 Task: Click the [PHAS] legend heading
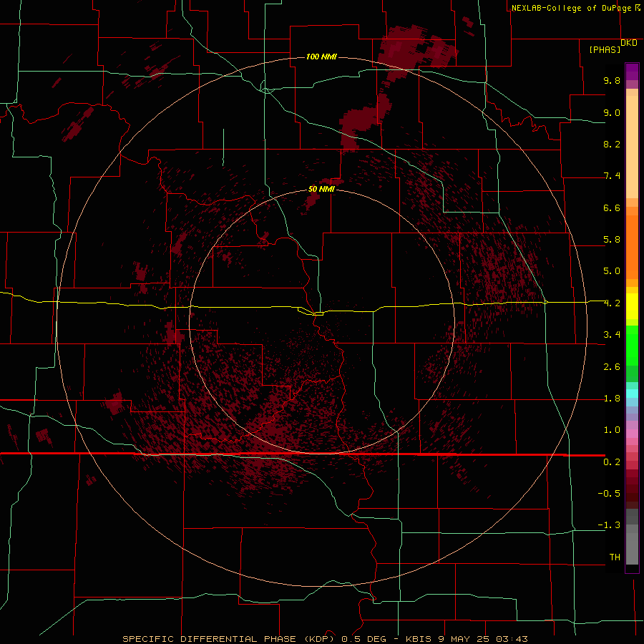pyautogui.click(x=605, y=49)
